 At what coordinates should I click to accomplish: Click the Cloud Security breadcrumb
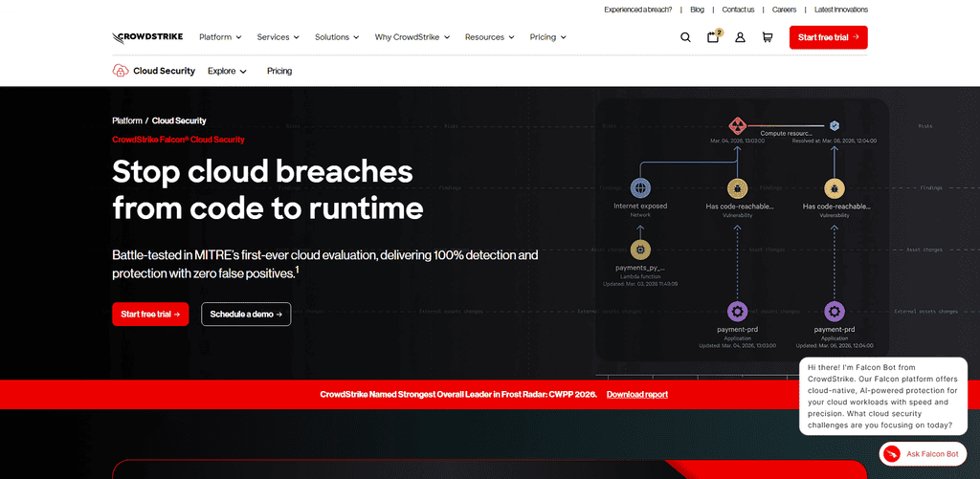tap(179, 120)
